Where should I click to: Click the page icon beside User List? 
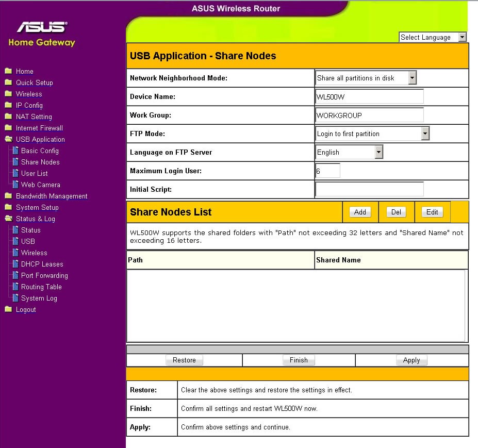[x=15, y=173]
